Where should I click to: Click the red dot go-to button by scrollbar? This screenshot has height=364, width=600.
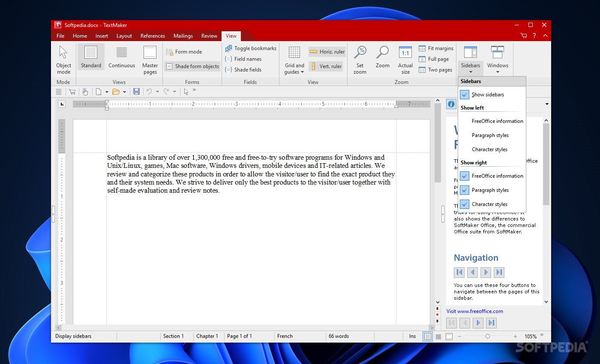[x=438, y=314]
